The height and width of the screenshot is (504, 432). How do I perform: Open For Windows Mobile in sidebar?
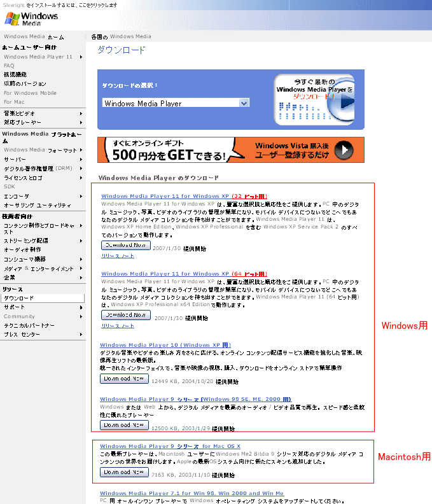pyautogui.click(x=30, y=93)
